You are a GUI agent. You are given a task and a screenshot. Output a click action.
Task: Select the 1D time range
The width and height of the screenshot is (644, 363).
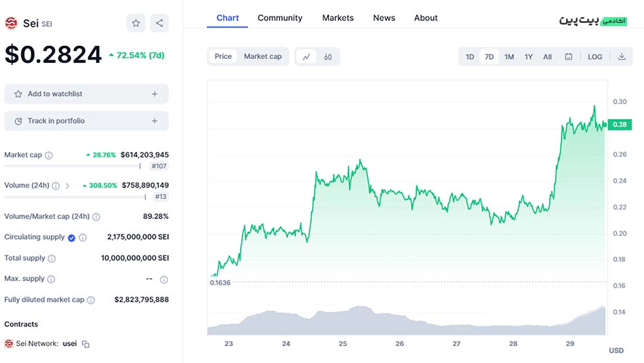470,57
